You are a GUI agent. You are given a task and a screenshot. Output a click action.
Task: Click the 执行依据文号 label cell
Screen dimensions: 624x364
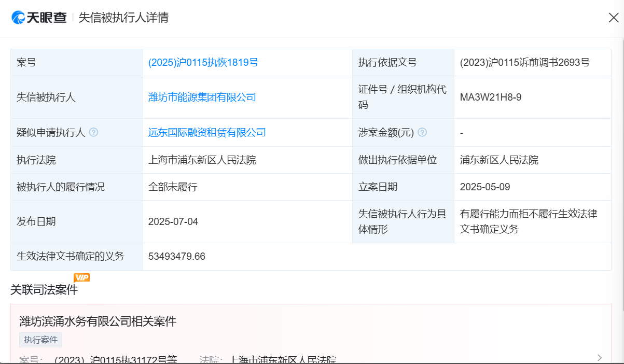(x=404, y=63)
